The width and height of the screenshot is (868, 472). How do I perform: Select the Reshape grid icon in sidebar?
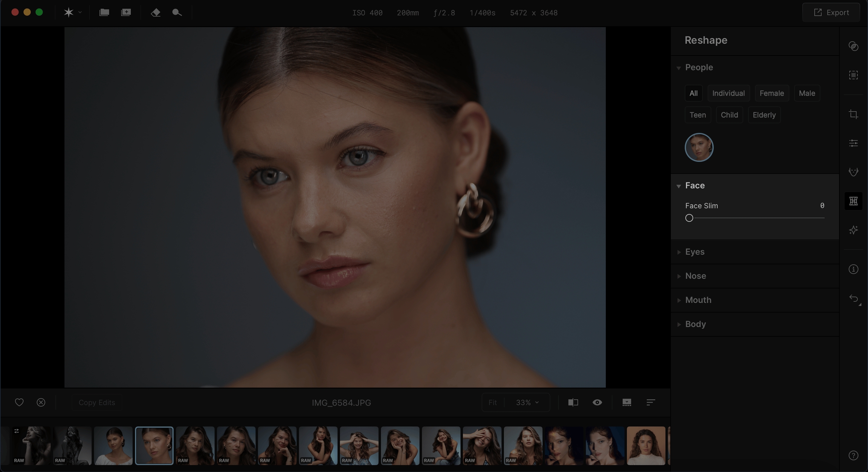853,201
